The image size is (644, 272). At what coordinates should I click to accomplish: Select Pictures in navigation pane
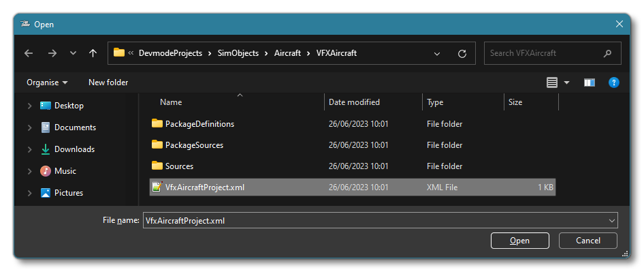69,193
